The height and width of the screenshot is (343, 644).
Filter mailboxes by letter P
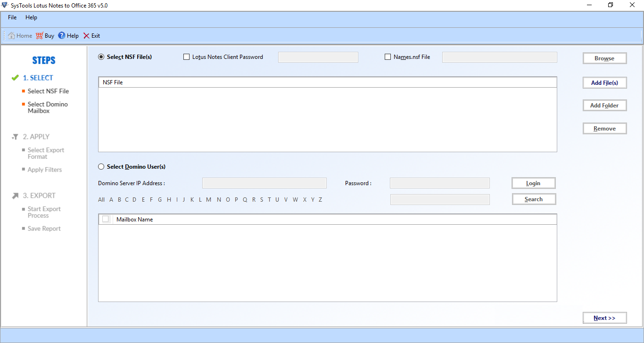pos(236,200)
